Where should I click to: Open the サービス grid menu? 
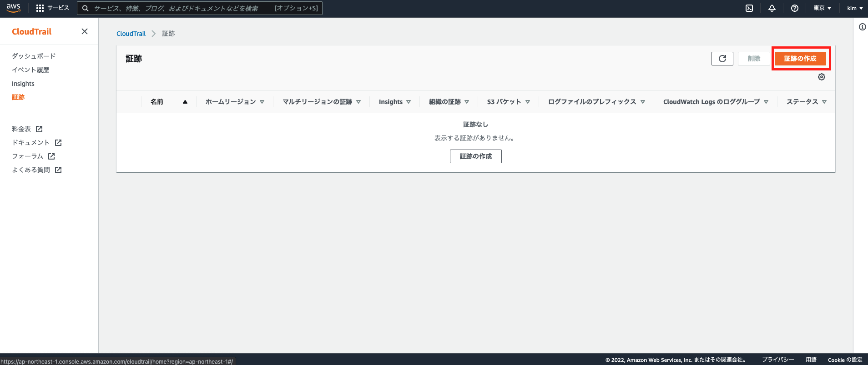point(52,8)
